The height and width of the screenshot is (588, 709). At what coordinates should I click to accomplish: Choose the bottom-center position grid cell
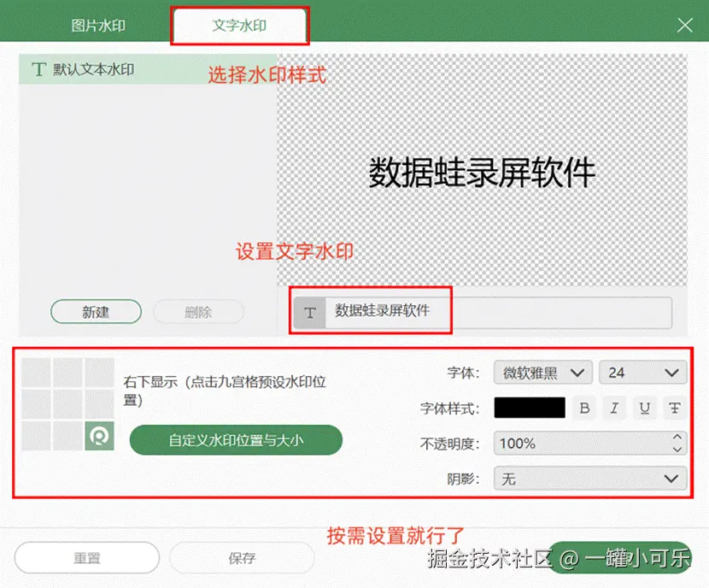pyautogui.click(x=67, y=436)
